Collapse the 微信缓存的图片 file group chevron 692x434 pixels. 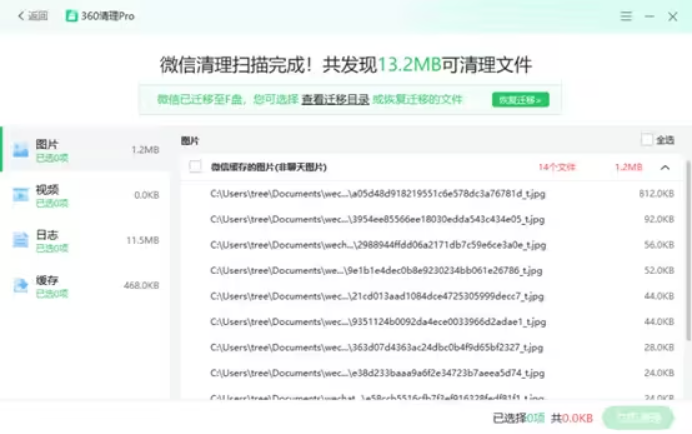(x=665, y=167)
